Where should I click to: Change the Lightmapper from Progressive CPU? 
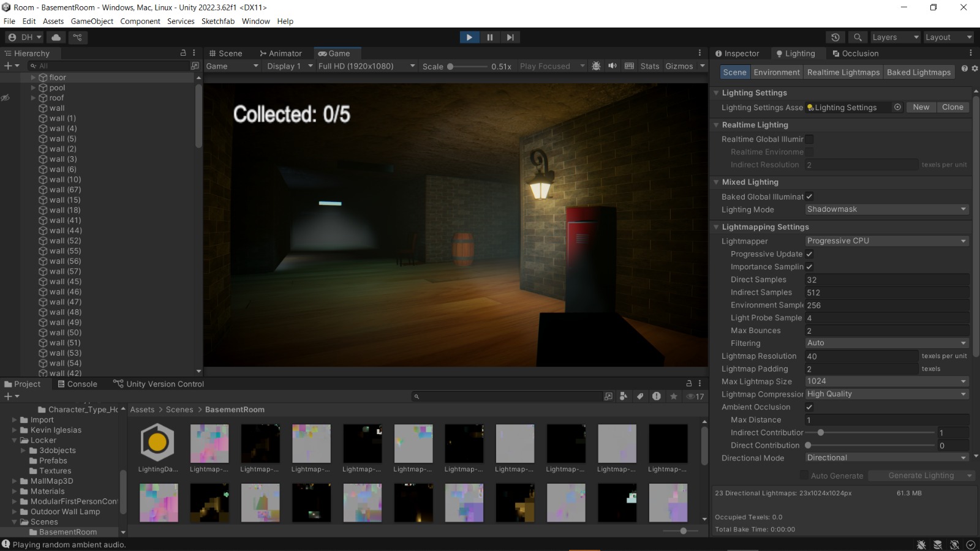[886, 241]
